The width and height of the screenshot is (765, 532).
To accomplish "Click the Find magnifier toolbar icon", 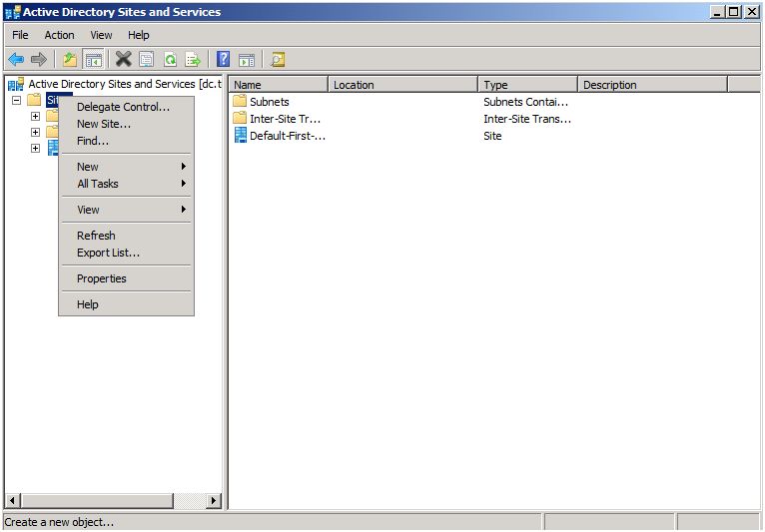I will coord(278,60).
